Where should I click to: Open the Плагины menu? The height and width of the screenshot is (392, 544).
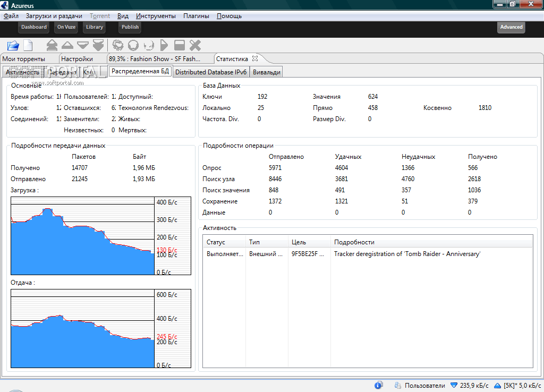(x=196, y=16)
